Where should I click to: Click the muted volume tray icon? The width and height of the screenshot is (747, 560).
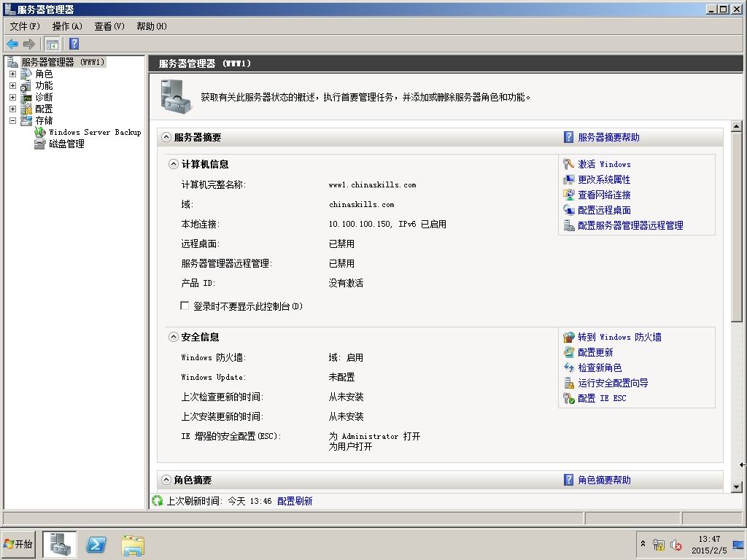pos(676,545)
